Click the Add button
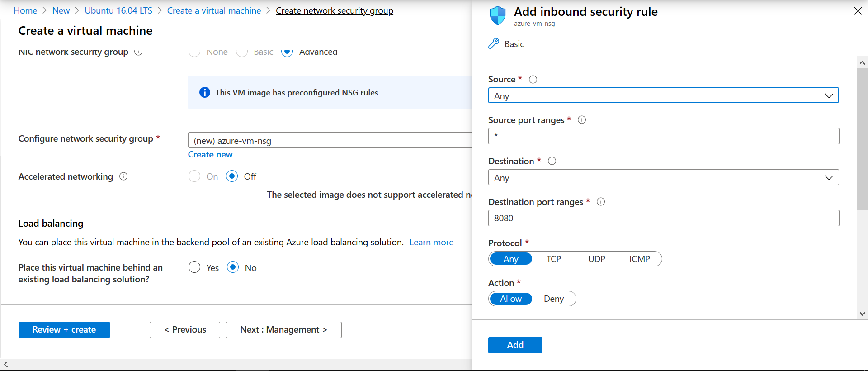The width and height of the screenshot is (868, 371). 515,345
